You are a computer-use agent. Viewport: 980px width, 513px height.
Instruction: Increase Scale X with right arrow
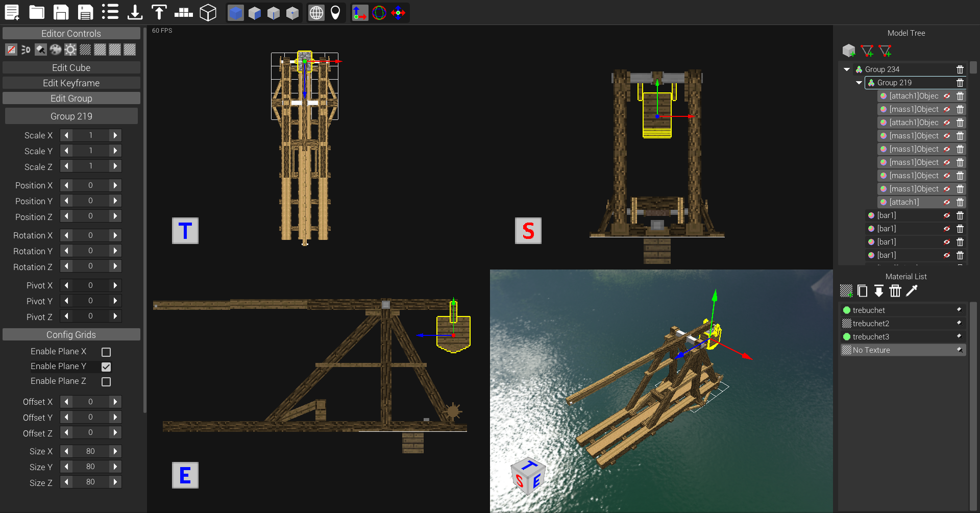click(115, 135)
